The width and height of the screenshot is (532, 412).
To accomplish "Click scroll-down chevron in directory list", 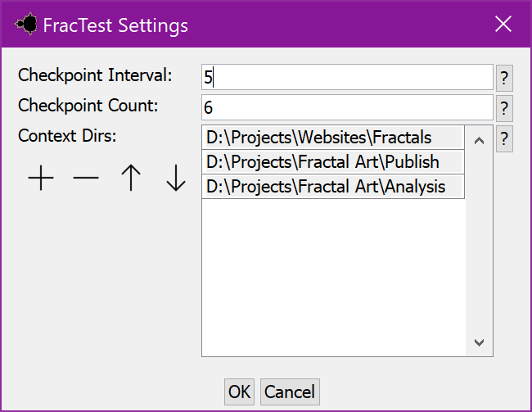I will [x=479, y=342].
